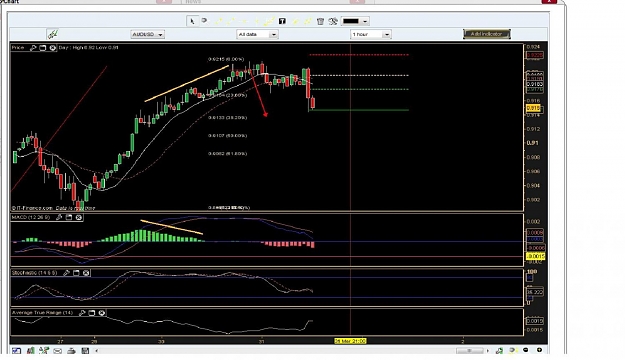Click the red-boxed price label near 0.924
Screen dimensions: 625x360
point(535,55)
